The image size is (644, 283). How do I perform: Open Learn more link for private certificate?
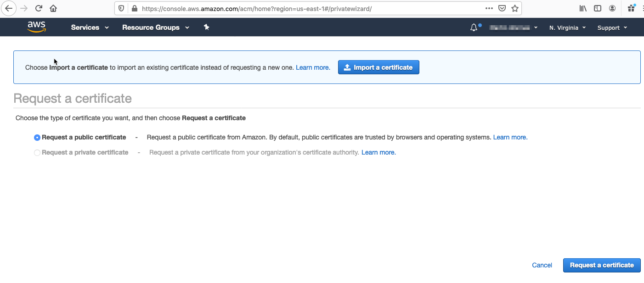point(378,152)
